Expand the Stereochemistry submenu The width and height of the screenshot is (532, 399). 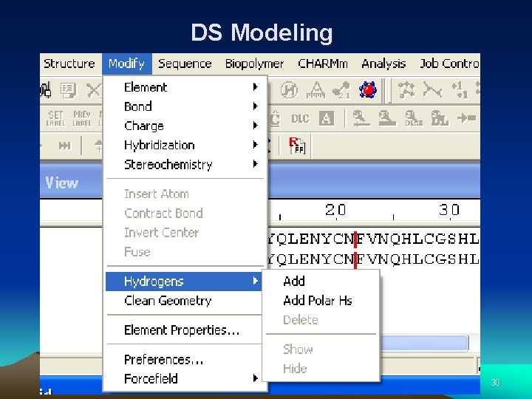[x=185, y=165]
